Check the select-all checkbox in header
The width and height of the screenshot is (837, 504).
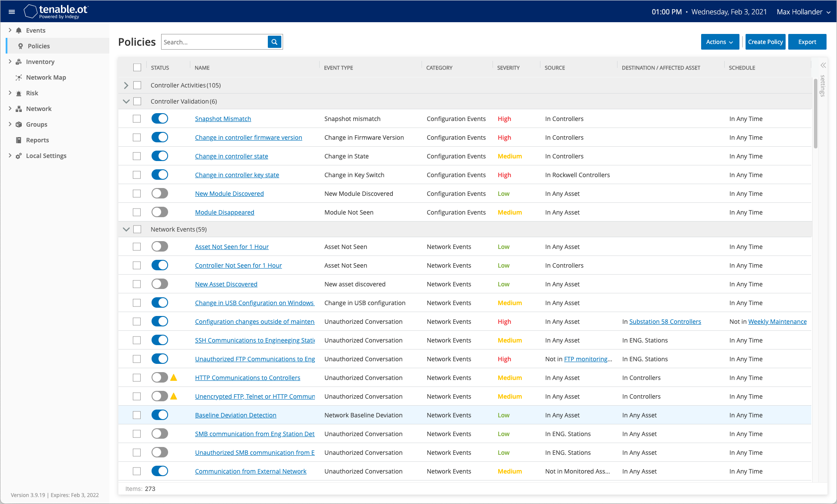[137, 67]
